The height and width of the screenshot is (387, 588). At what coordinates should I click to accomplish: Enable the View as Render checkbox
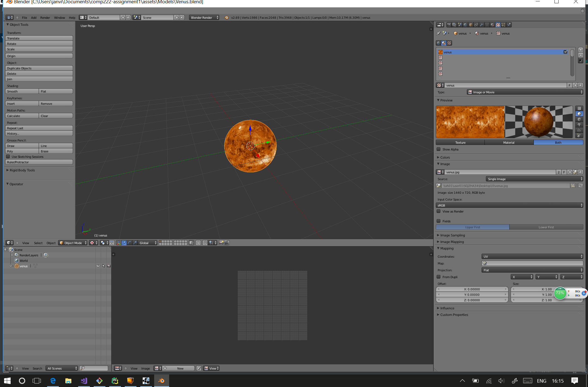click(438, 211)
